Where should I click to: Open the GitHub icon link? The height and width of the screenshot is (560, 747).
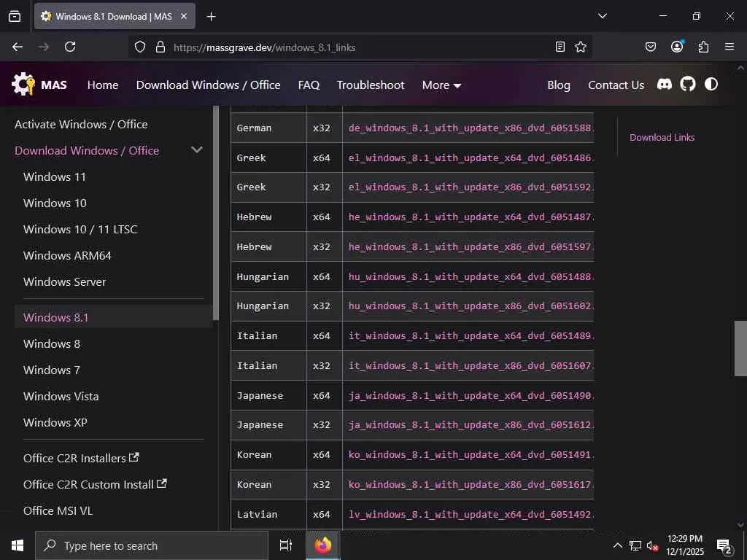(x=687, y=85)
